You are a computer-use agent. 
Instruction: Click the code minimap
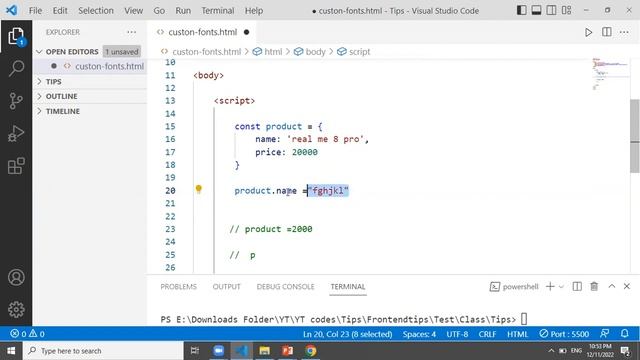(610, 73)
